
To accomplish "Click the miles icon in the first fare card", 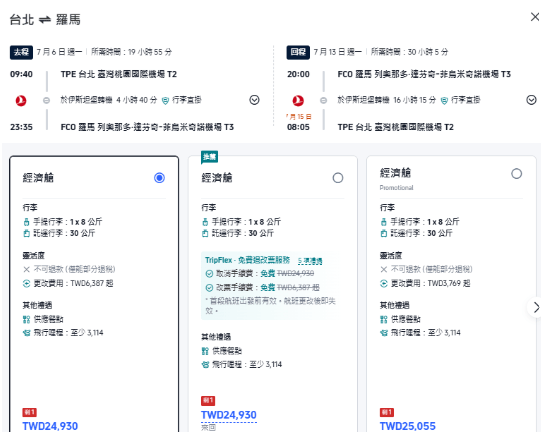I will [27, 333].
